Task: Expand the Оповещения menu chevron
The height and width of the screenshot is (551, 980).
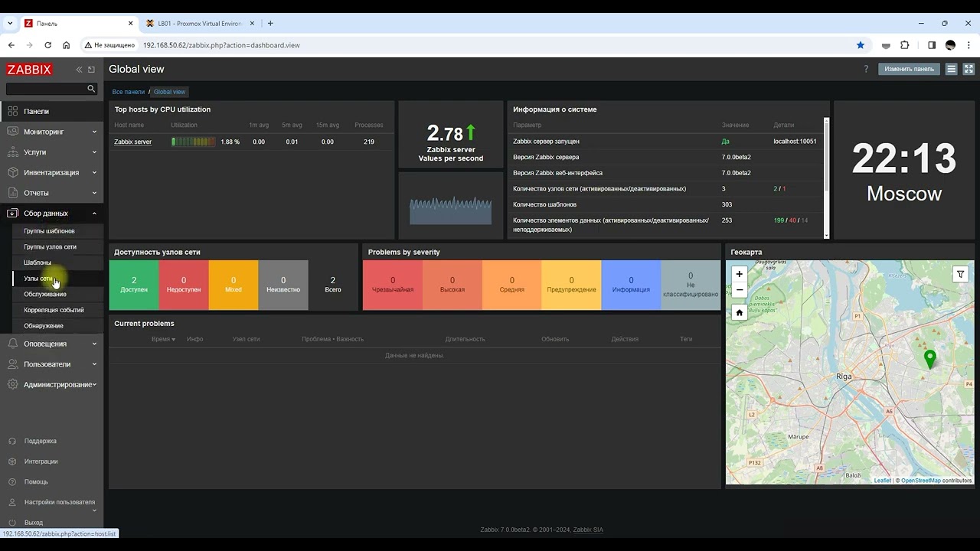Action: 94,344
